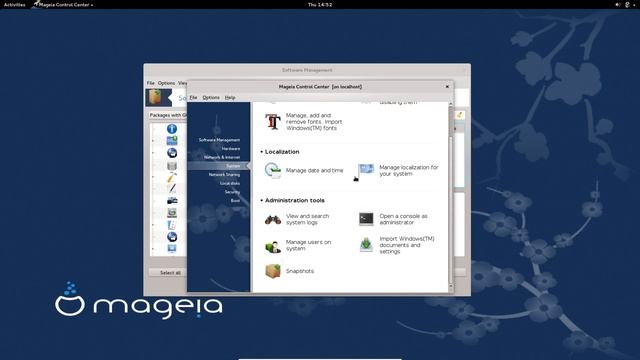Image resolution: width=640 pixels, height=360 pixels.
Task: Click the clock in the top bar
Action: [x=320, y=4]
